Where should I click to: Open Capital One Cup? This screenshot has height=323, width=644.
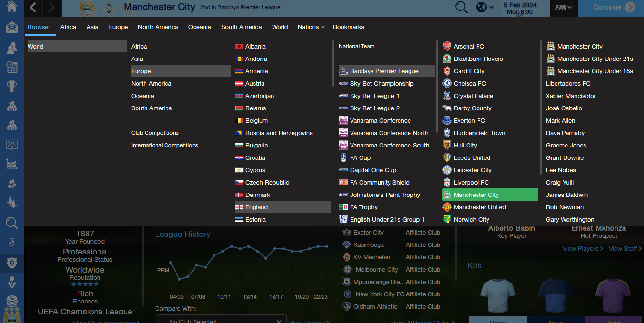tap(387, 170)
